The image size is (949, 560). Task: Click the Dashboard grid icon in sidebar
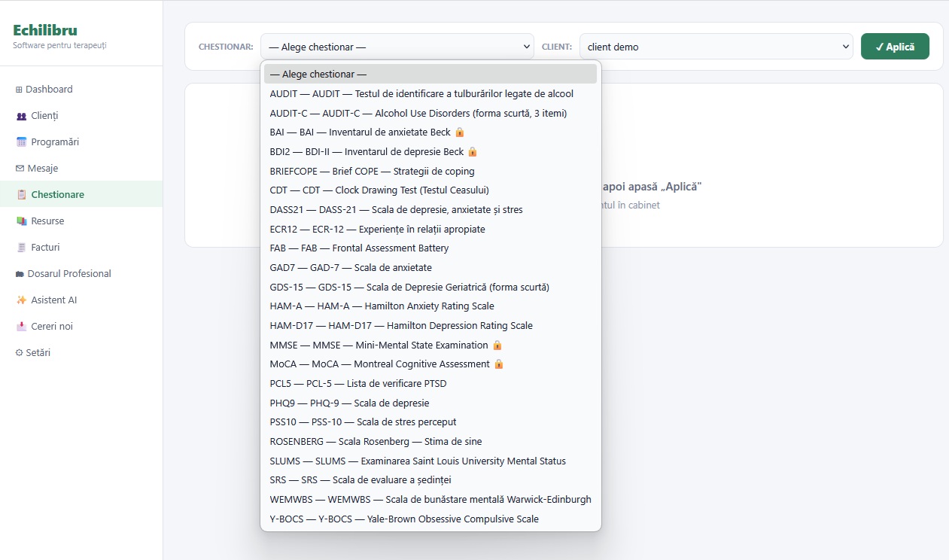(19, 90)
